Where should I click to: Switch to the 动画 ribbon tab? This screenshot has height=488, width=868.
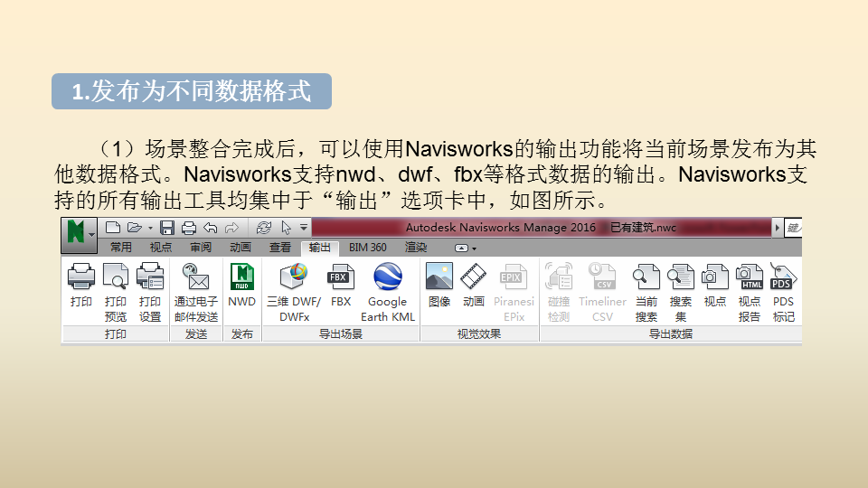coord(241,248)
